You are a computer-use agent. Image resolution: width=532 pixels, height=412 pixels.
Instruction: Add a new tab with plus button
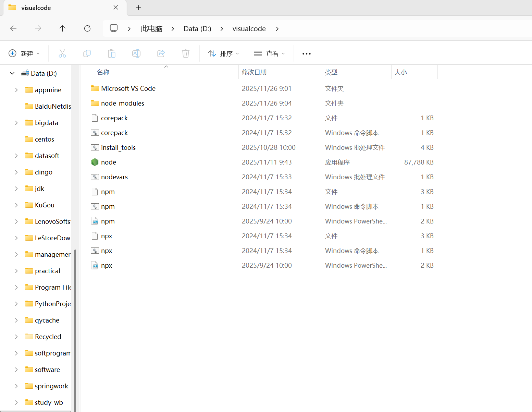[x=138, y=8]
